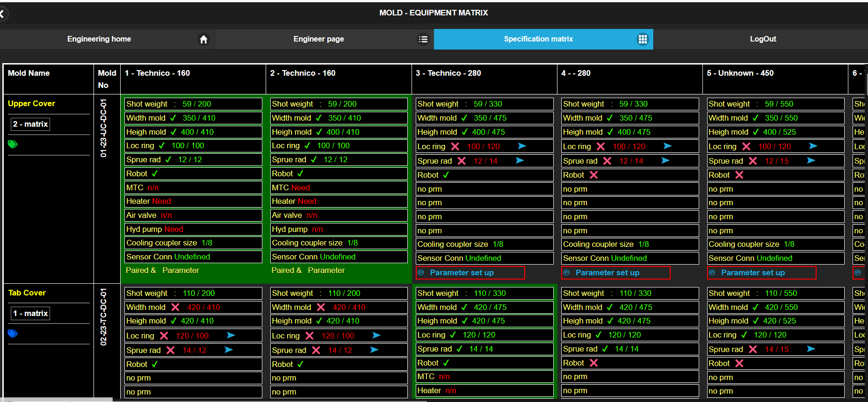Click Tab Cover Sprue rad arrow in machine 2
The height and width of the screenshot is (402, 868).
pyautogui.click(x=375, y=350)
